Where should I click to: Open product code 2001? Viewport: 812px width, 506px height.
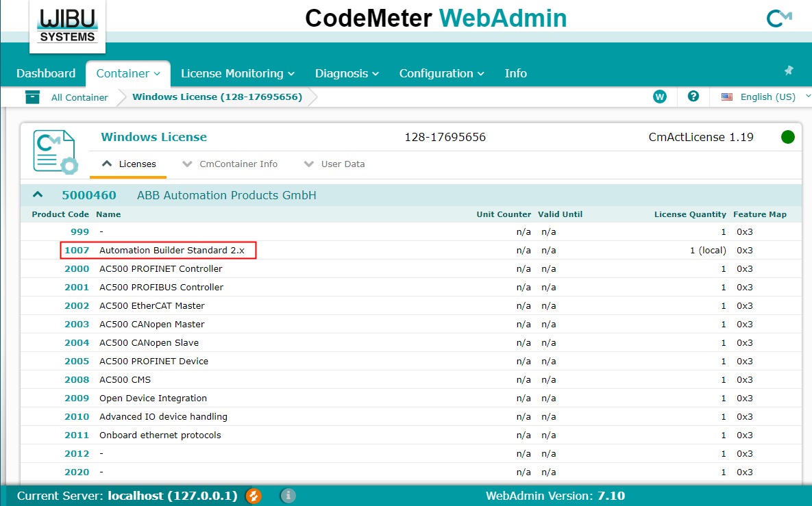coord(77,287)
